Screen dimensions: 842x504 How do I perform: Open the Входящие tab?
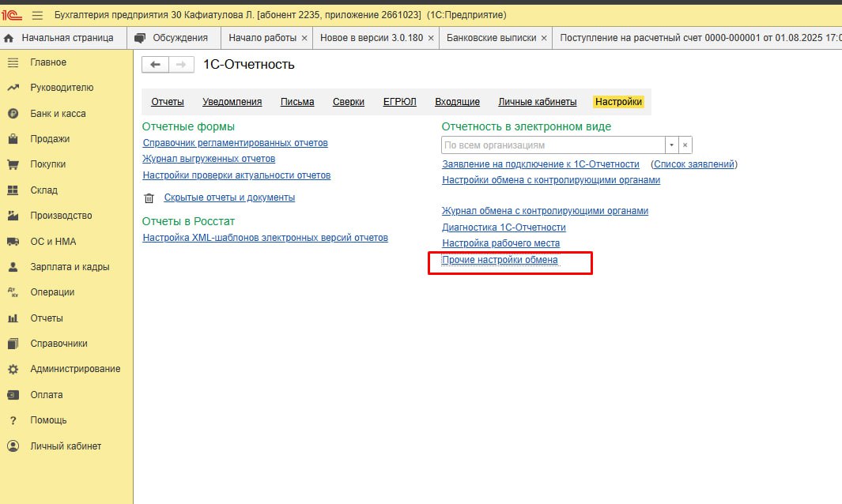[x=458, y=102]
